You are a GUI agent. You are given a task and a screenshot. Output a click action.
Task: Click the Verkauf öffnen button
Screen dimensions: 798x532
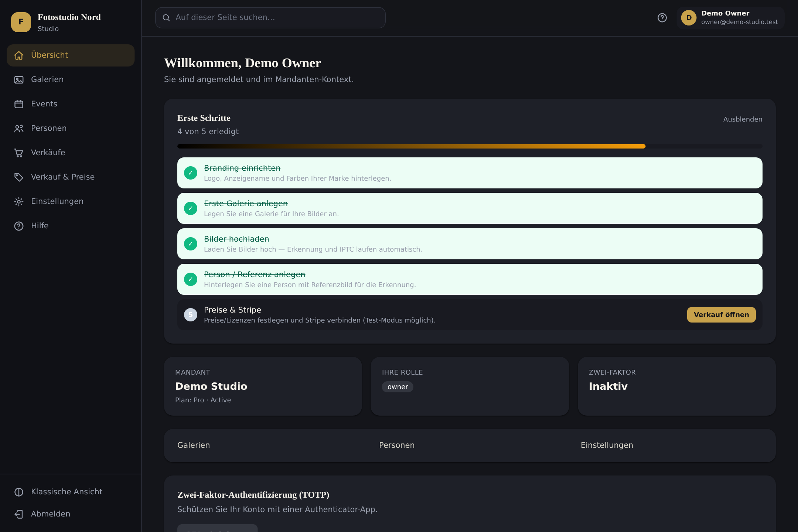click(721, 315)
